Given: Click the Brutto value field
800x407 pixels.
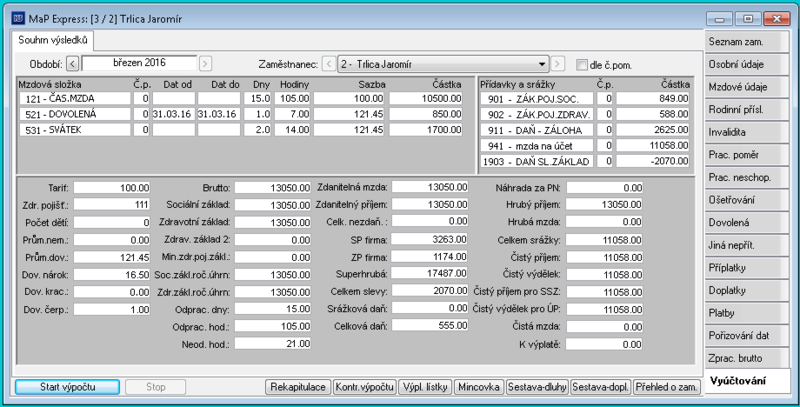Looking at the screenshot, I should point(272,188).
